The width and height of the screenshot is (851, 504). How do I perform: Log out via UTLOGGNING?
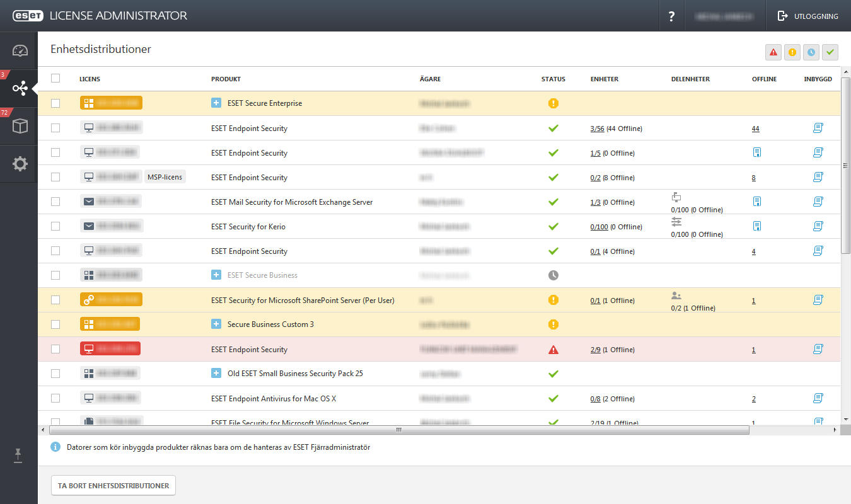tap(808, 16)
